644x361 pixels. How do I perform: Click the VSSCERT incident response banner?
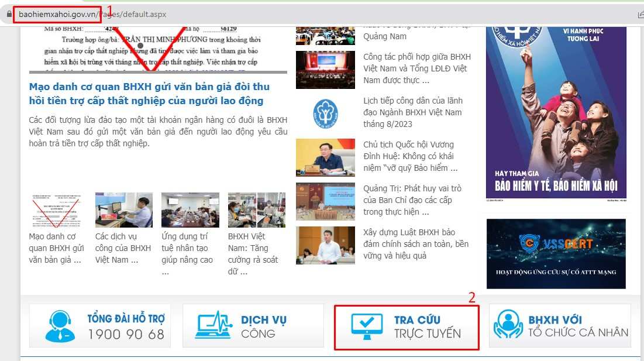pyautogui.click(x=556, y=254)
